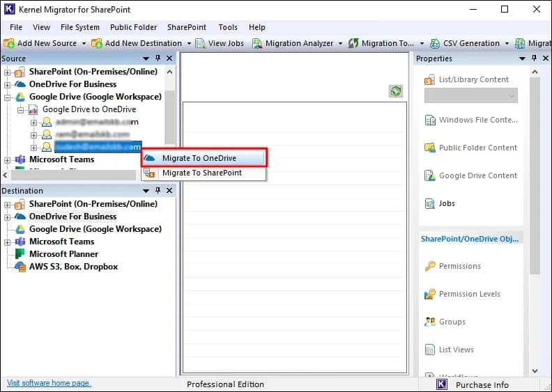The height and width of the screenshot is (392, 552).
Task: Follow the Visit software home page link
Action: pos(49,383)
